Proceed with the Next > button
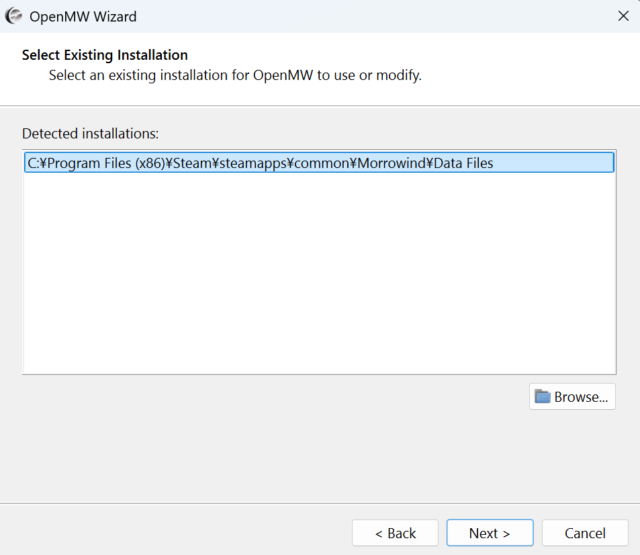The height and width of the screenshot is (555, 640). [489, 533]
